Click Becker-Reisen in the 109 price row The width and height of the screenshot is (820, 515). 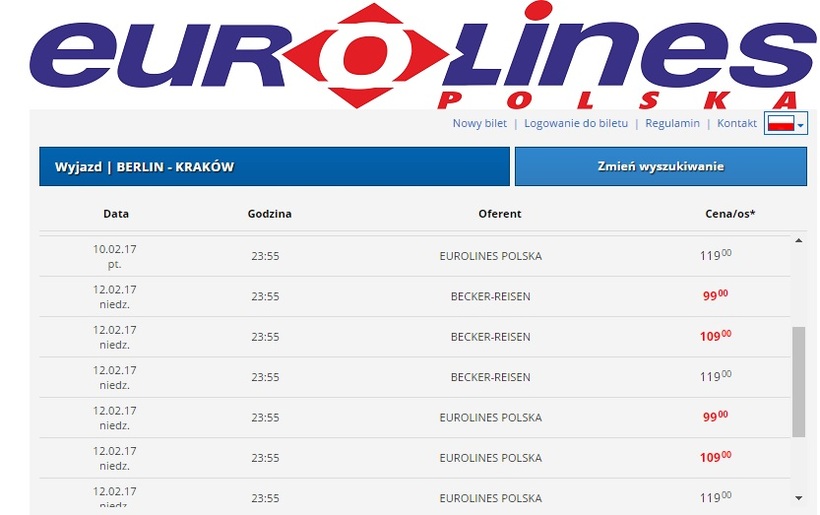point(491,337)
